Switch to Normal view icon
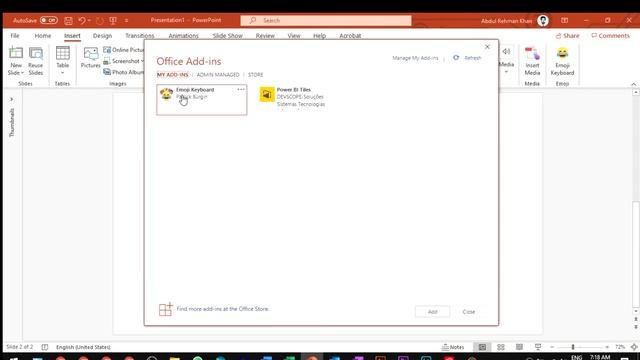Image resolution: width=640 pixels, height=360 pixels. [482, 347]
